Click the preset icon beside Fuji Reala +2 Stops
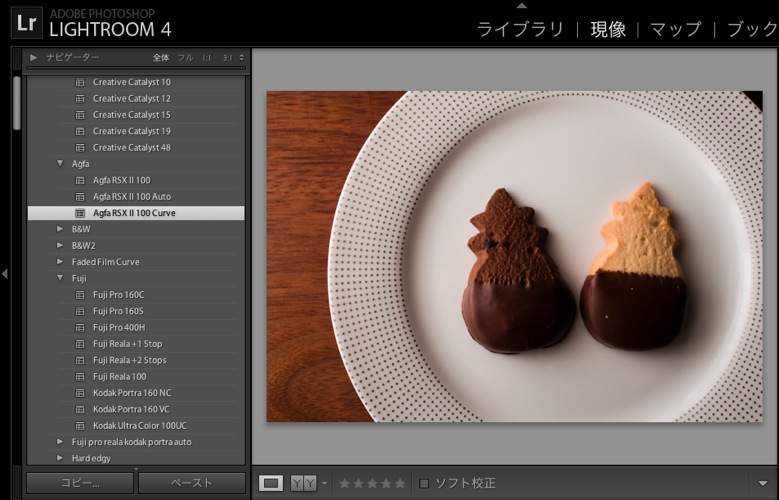This screenshot has width=779, height=500. [79, 361]
